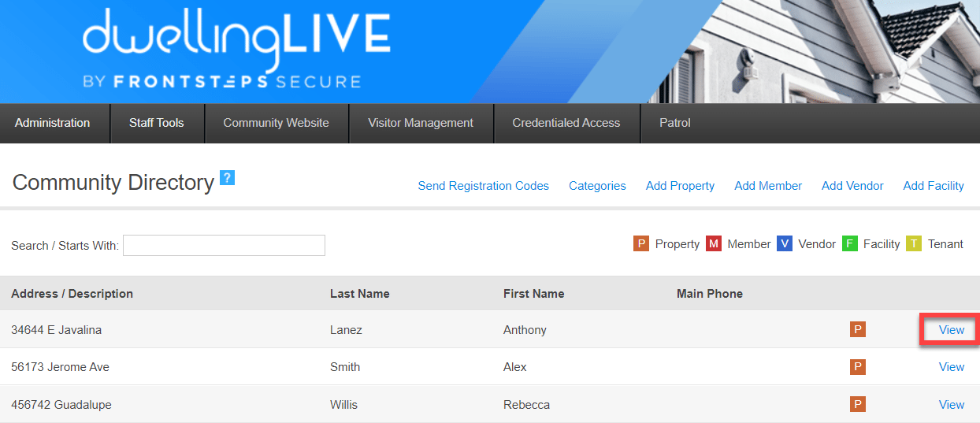The width and height of the screenshot is (980, 423).
Task: View the 34644 E Javalina entry
Action: click(x=952, y=330)
